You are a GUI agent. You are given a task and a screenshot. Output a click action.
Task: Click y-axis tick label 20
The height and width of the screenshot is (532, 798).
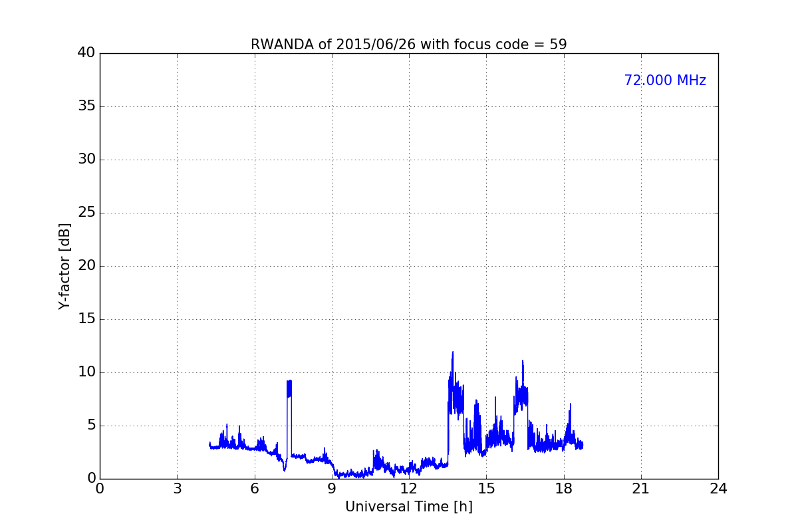tap(86, 266)
